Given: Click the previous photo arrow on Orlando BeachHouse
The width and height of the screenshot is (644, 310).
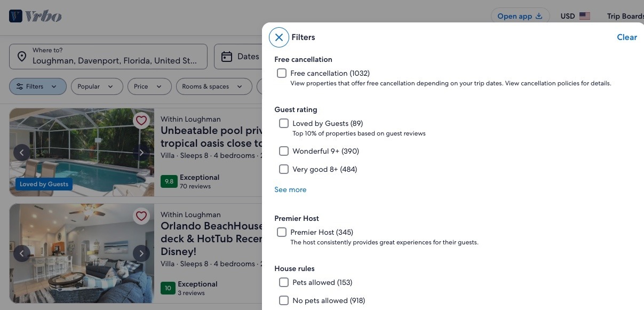Looking at the screenshot, I should pyautogui.click(x=22, y=253).
